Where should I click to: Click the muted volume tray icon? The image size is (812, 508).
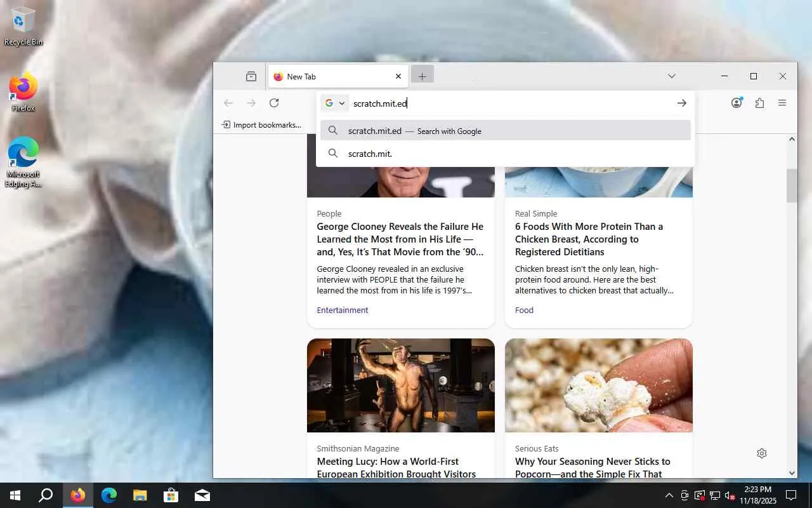click(730, 495)
